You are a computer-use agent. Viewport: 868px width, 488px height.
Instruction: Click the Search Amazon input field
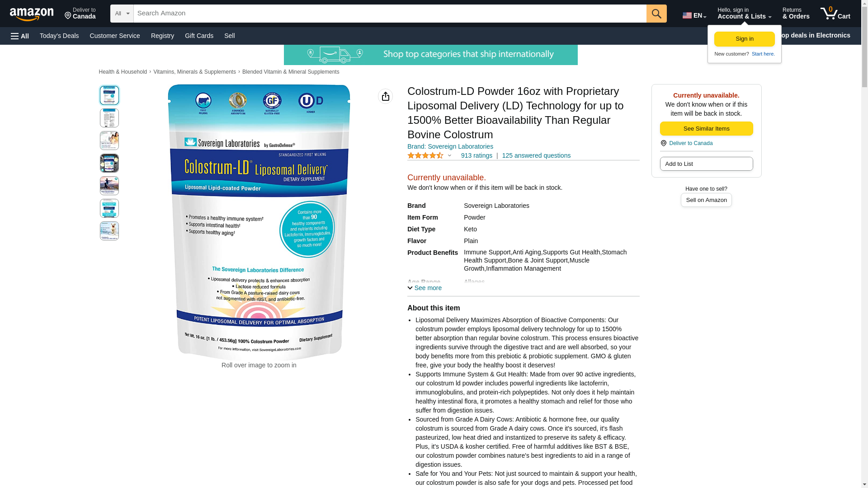390,14
